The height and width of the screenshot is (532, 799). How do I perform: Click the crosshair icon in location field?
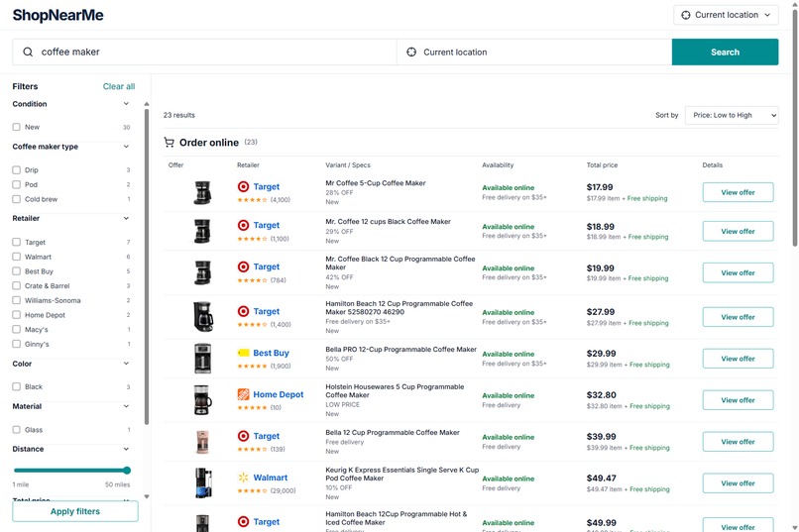tap(411, 52)
